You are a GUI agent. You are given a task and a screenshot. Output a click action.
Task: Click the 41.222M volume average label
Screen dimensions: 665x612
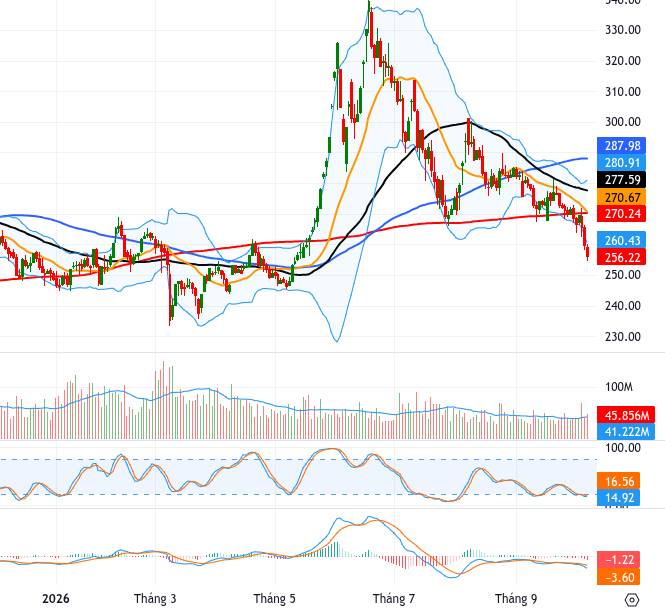pos(626,431)
